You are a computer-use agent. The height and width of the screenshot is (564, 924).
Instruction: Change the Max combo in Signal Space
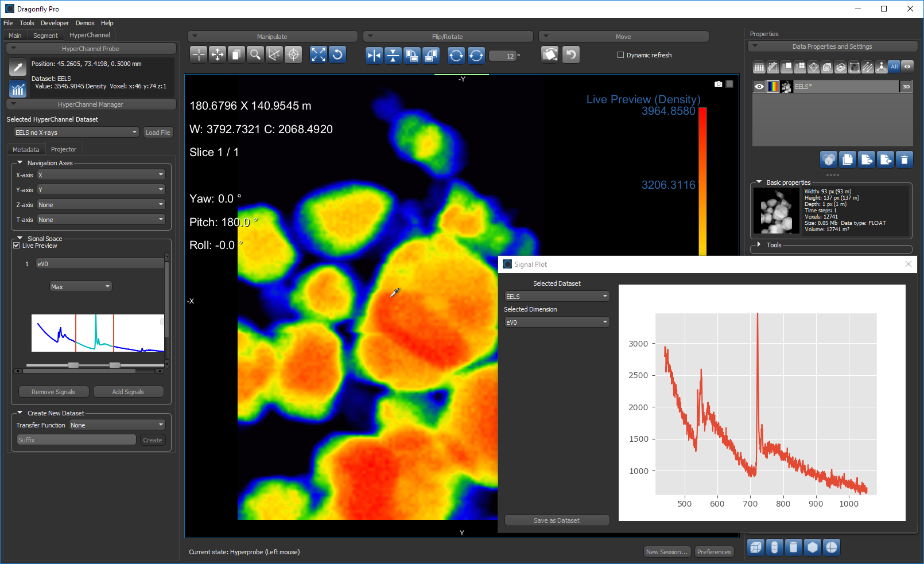pyautogui.click(x=80, y=286)
